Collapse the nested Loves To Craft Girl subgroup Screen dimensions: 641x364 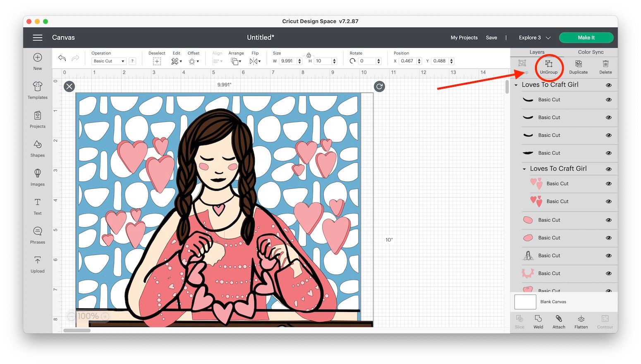pos(524,169)
